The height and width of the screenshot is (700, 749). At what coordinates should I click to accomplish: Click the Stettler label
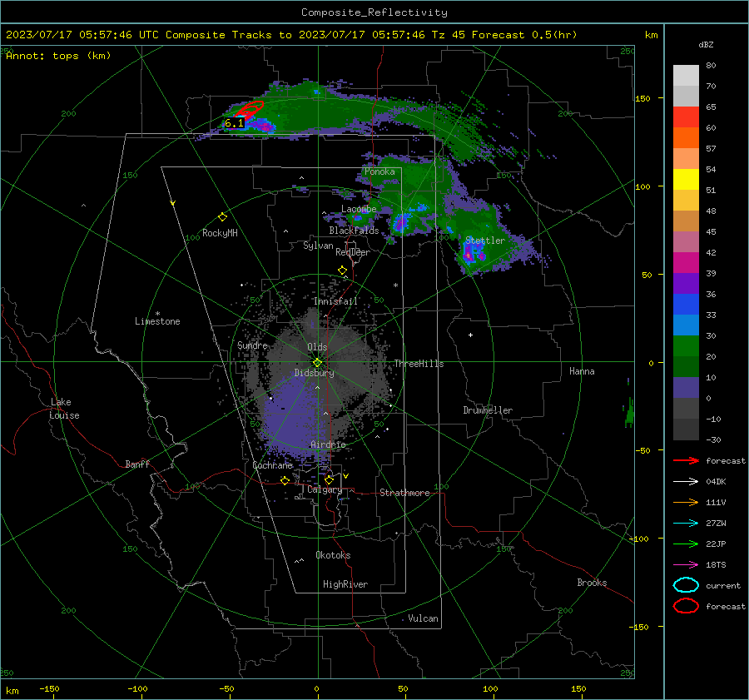click(x=485, y=241)
